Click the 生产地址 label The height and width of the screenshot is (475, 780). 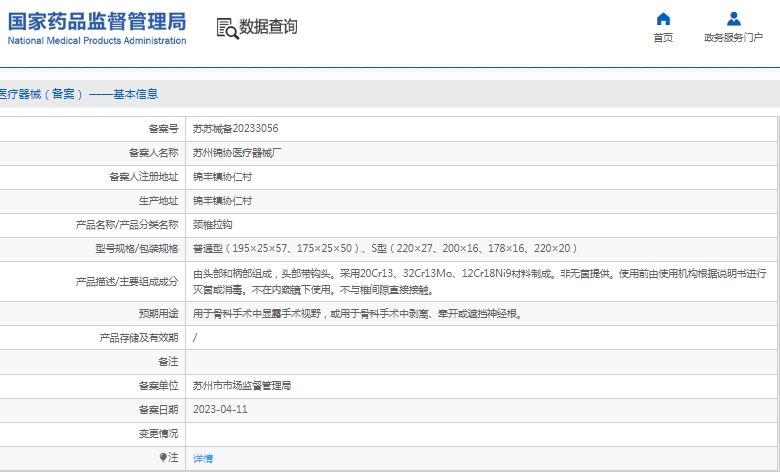158,200
